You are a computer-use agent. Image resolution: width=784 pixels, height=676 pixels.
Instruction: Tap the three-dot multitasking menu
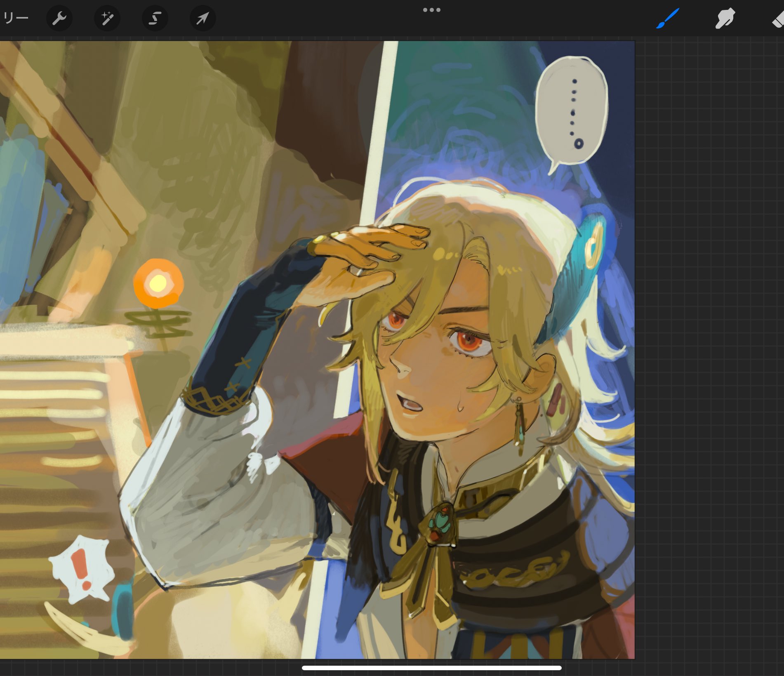432,10
